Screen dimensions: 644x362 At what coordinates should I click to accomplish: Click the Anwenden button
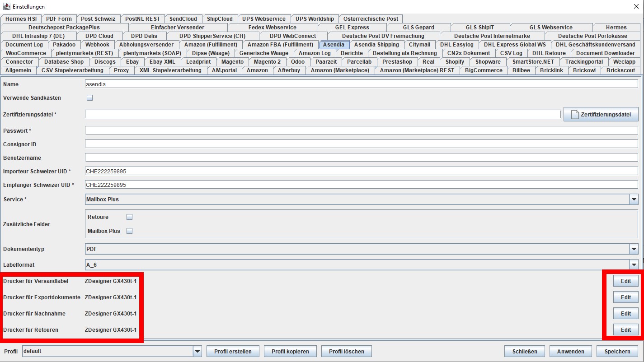[571, 352]
